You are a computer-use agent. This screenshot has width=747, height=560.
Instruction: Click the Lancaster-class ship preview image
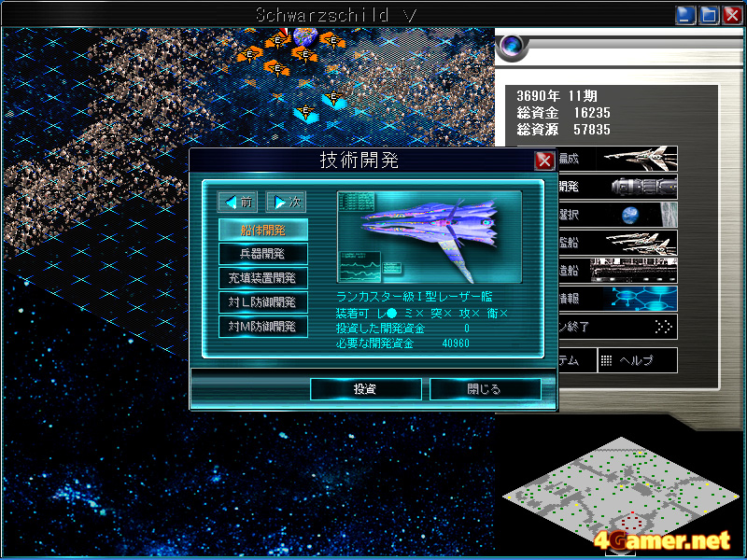click(x=430, y=237)
